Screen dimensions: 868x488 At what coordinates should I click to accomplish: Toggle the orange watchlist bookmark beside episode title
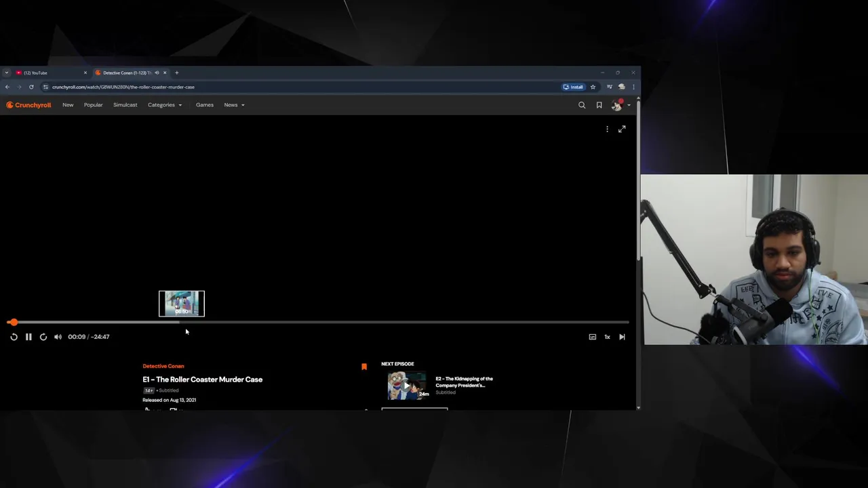pyautogui.click(x=364, y=367)
